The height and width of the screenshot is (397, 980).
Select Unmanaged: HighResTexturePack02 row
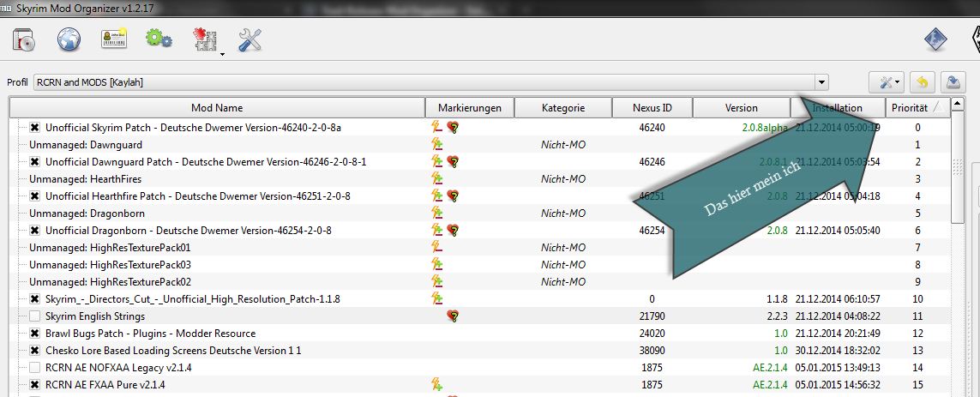[x=479, y=282]
